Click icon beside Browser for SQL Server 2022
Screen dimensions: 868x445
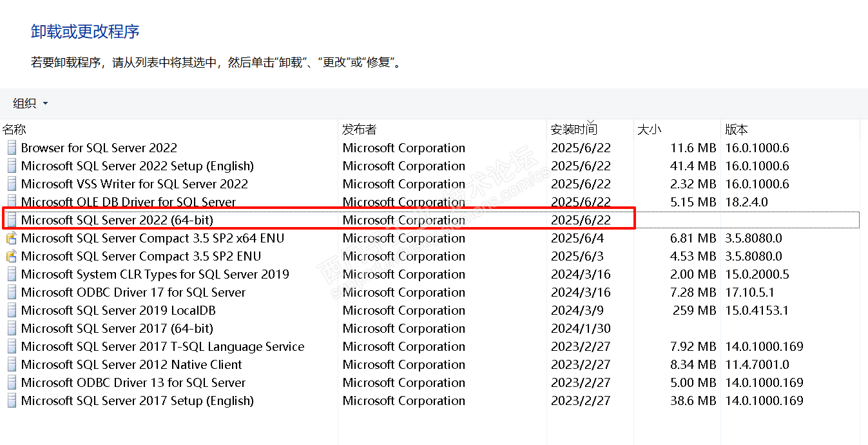[x=12, y=148]
